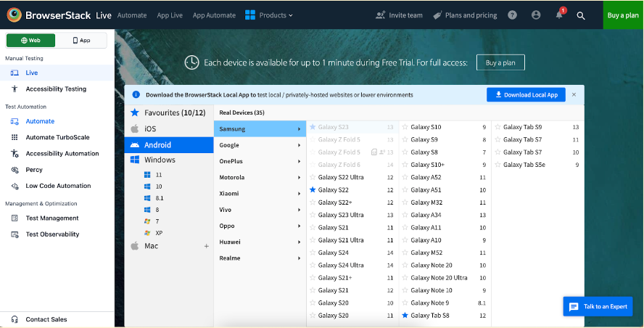
Task: Select Windows 11 version icon
Action: [x=147, y=175]
